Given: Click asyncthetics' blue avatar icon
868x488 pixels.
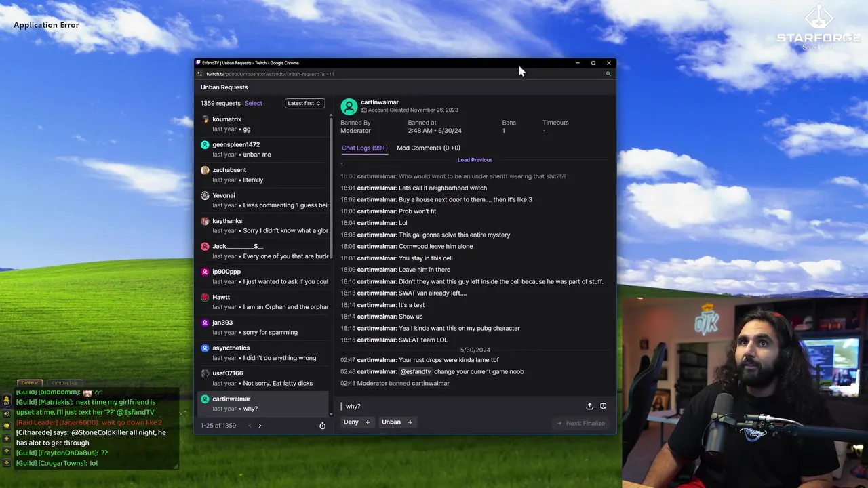Looking at the screenshot, I should pos(205,348).
